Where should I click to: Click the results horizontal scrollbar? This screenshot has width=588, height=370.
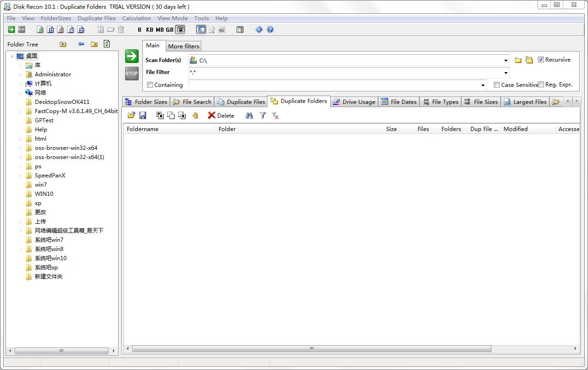click(x=311, y=349)
